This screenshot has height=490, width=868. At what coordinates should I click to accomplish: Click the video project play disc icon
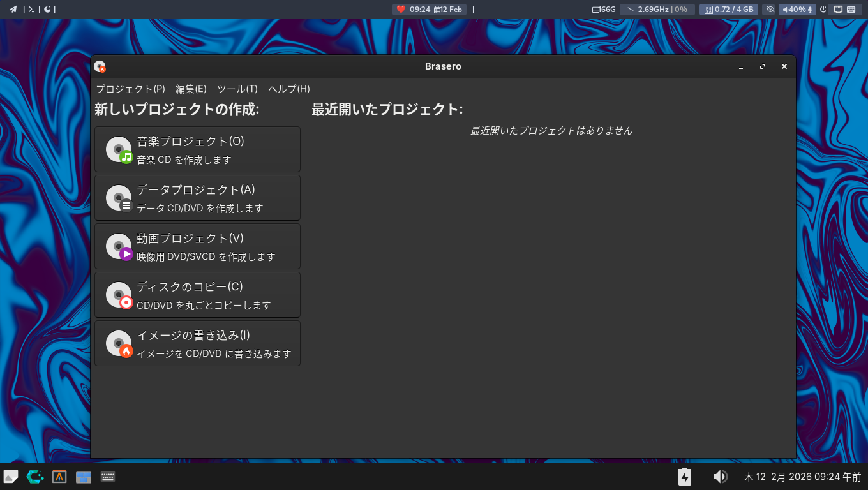coord(119,246)
